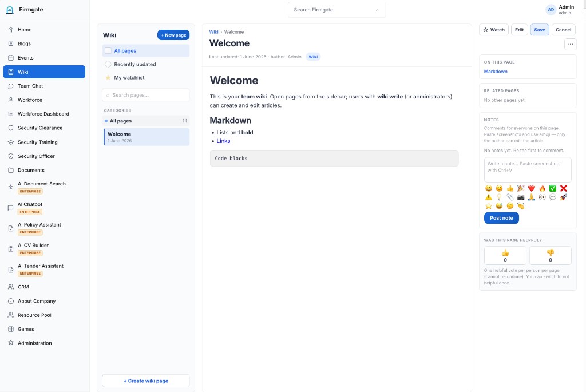Viewport: 586px width, 392px height.
Task: Go to Home in the sidebar
Action: 44,30
